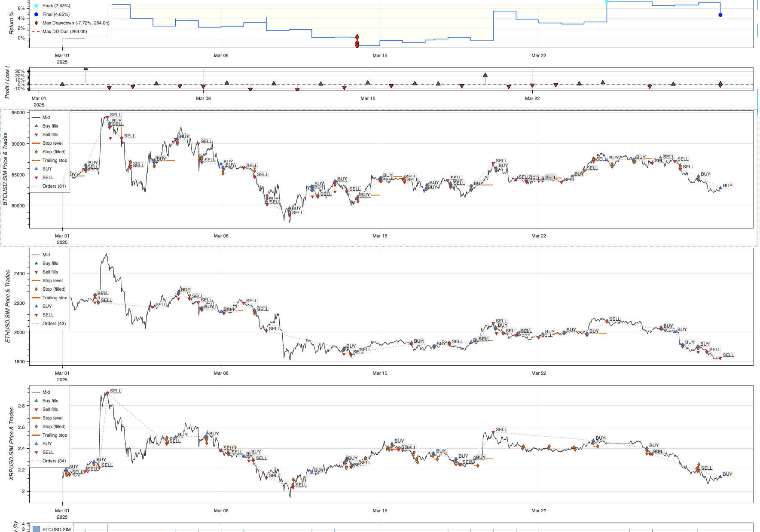The width and height of the screenshot is (760, 532).
Task: Toggle Orders (61) in BTCUSD legend
Action: coord(54,186)
